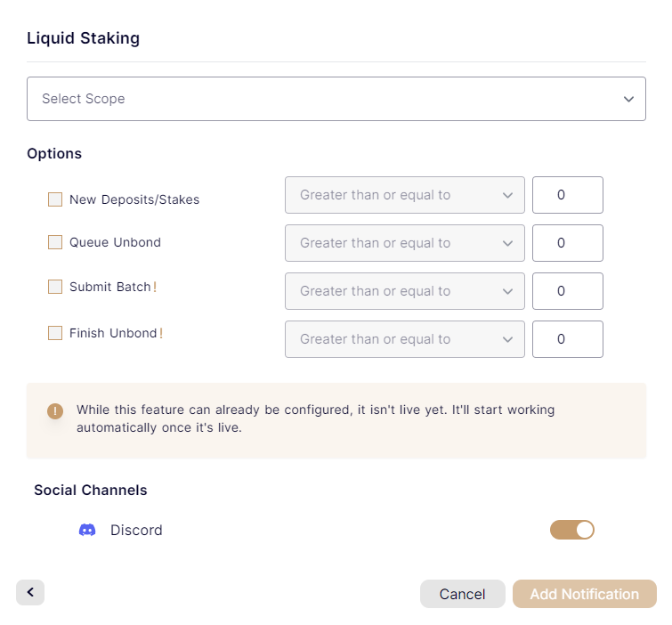Turn off the Discord toggle switch

pos(572,531)
